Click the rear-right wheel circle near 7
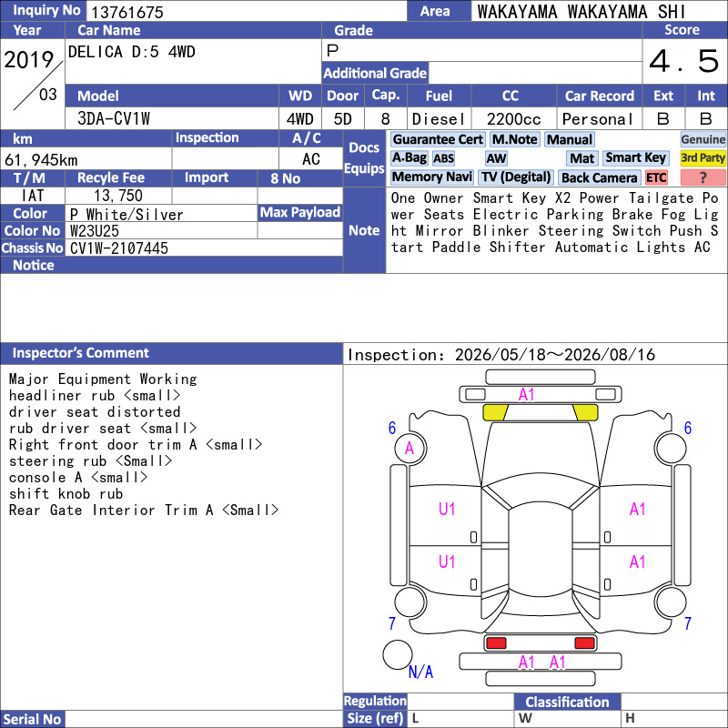 coord(671,602)
